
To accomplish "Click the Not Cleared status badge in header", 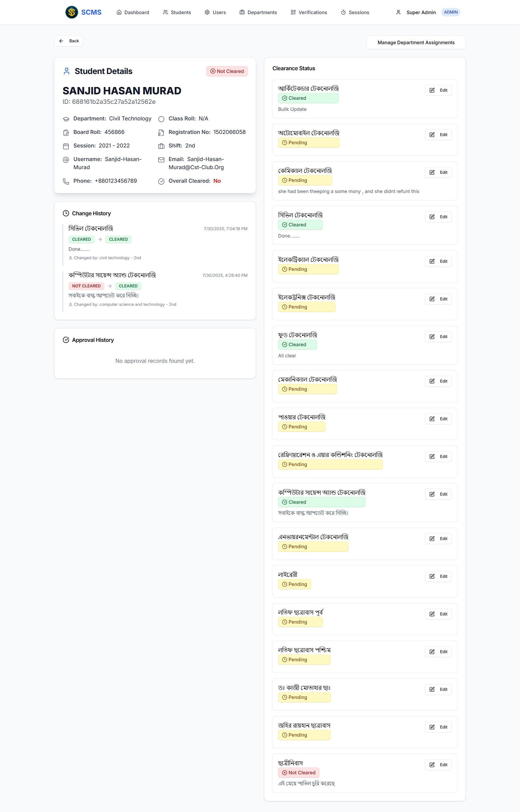I will tap(227, 71).
